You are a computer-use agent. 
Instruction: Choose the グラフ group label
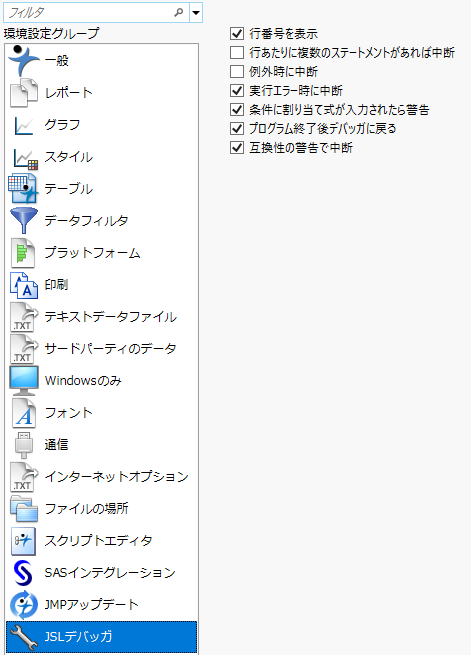click(62, 125)
